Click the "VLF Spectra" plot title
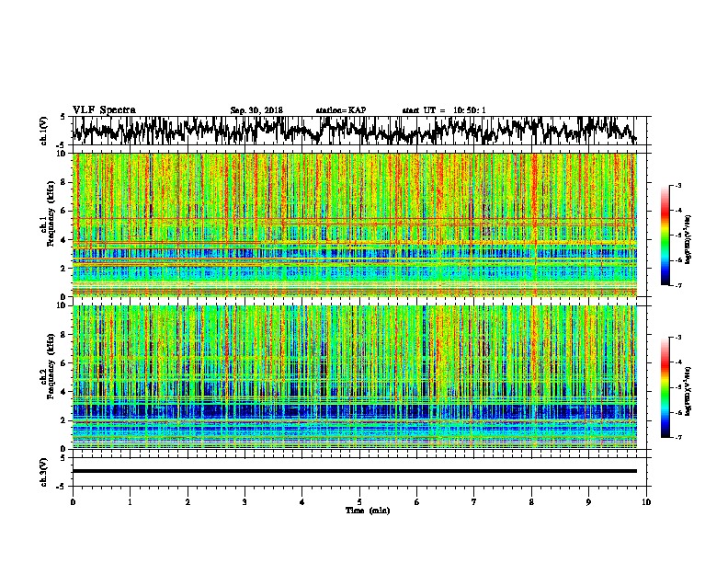The height and width of the screenshot is (563, 728). [x=104, y=109]
